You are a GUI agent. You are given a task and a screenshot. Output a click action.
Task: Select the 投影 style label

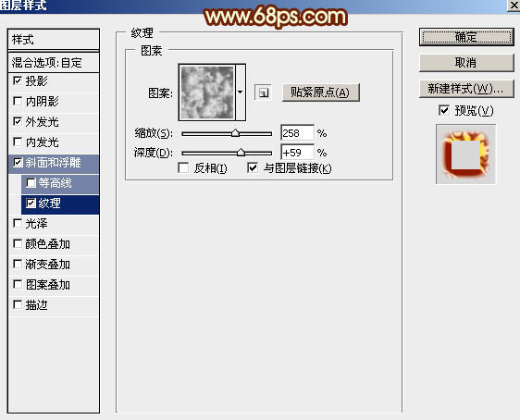(37, 80)
